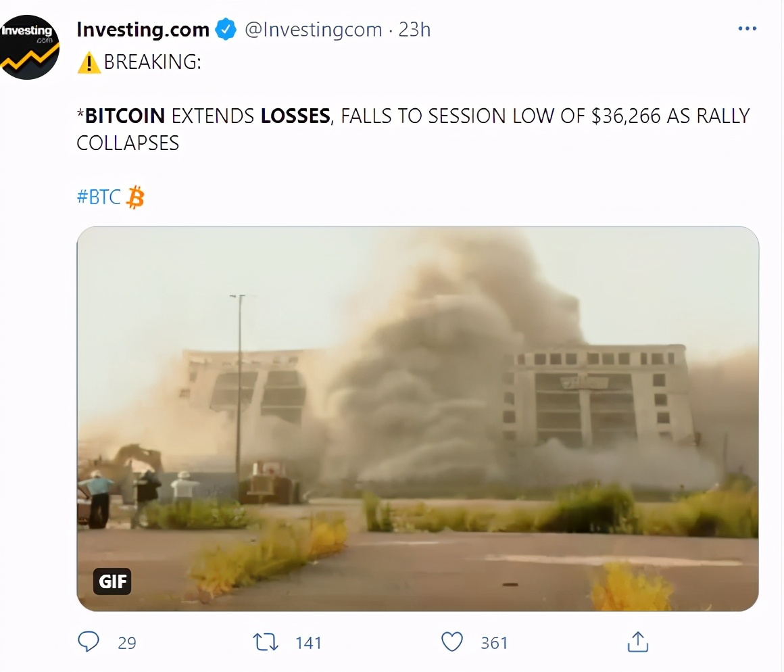This screenshot has height=672, width=784.
Task: Open the Investing.com profile avatar
Action: tap(30, 47)
